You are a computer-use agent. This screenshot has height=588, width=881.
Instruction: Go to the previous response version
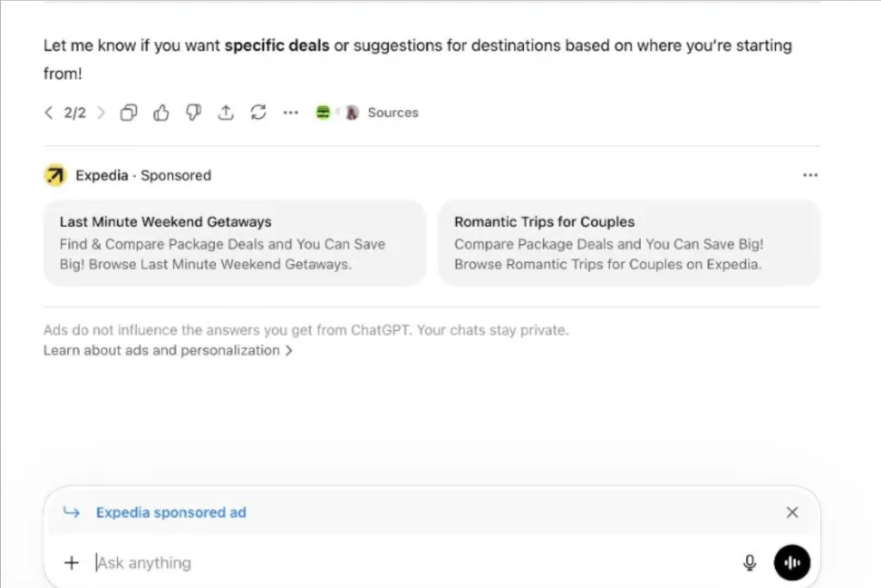pyautogui.click(x=49, y=113)
